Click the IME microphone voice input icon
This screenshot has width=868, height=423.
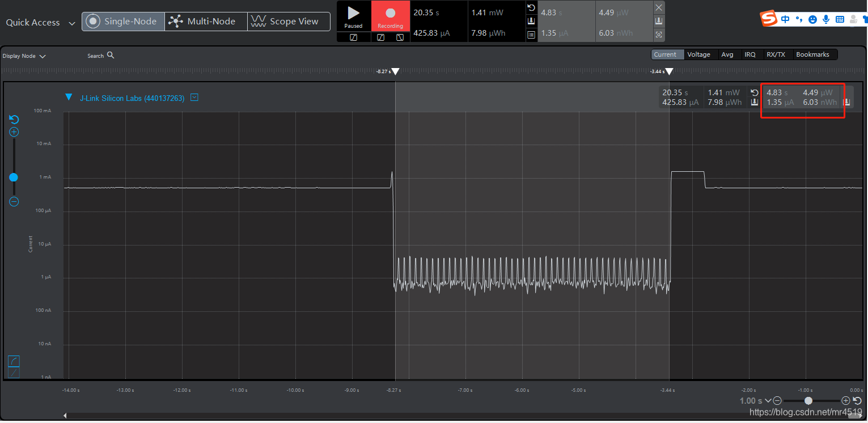tap(826, 19)
